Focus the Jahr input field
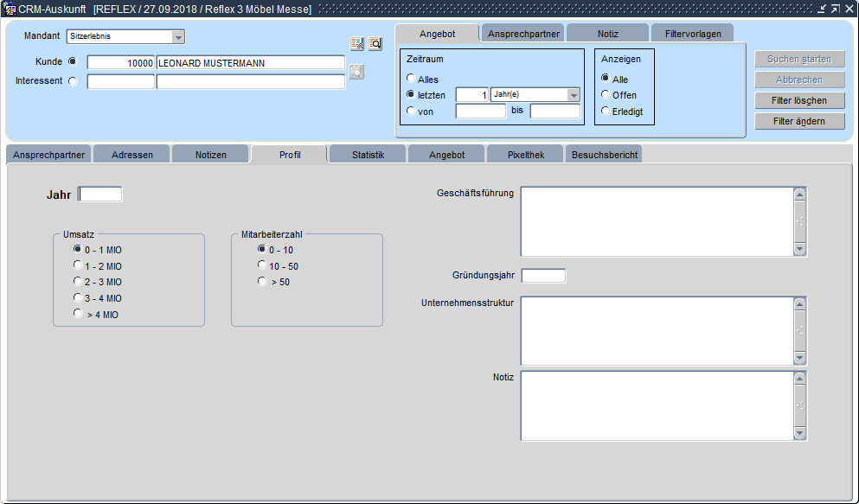 100,195
